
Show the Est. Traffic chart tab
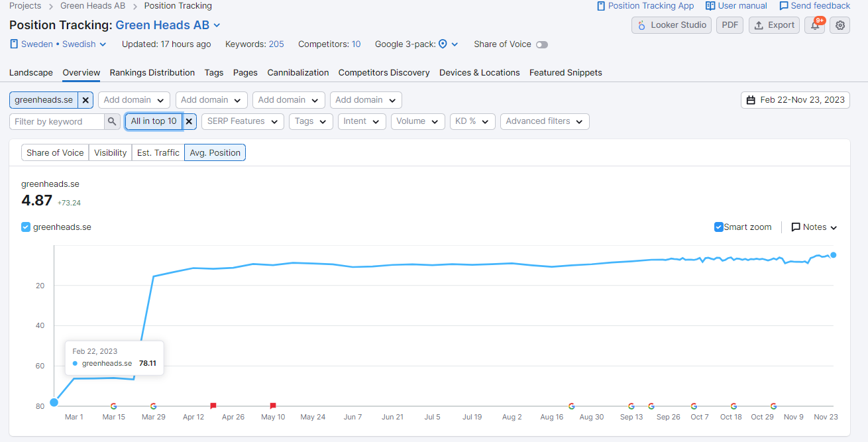158,153
